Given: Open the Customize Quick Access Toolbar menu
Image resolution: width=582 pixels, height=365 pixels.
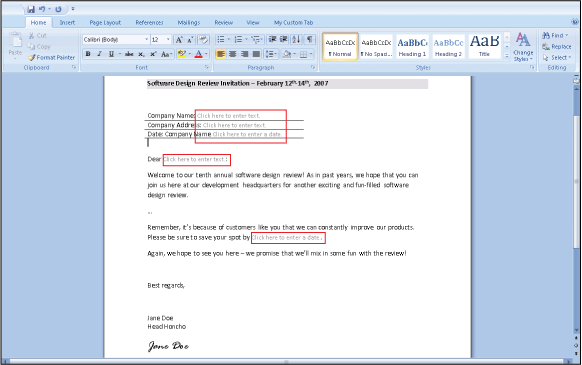Looking at the screenshot, I should point(73,9).
